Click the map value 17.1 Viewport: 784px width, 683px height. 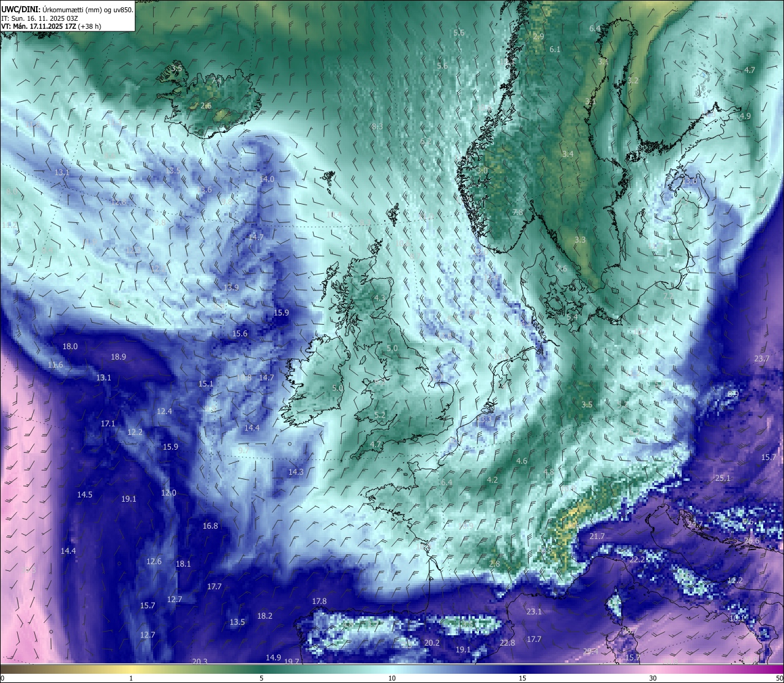(x=108, y=423)
